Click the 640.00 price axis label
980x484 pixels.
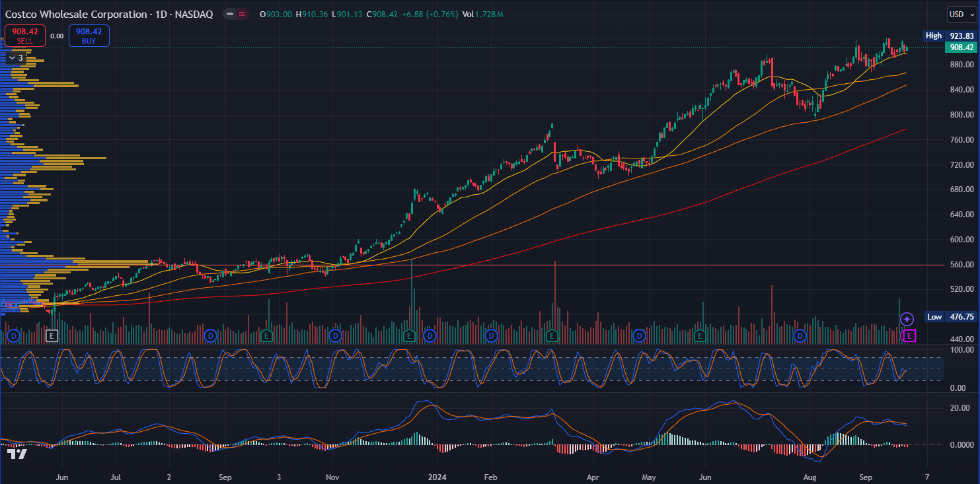(x=961, y=215)
